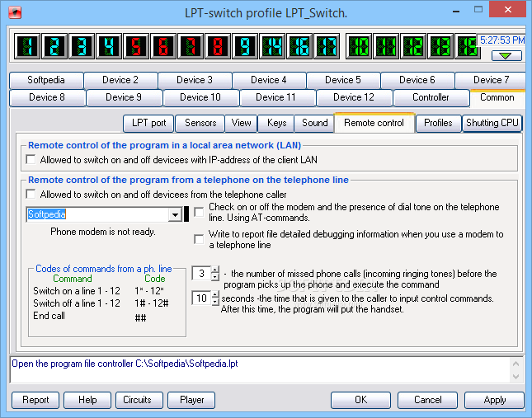Viewport: 532px width, 418px height.
Task: Switch to the View sub-tab
Action: click(241, 123)
